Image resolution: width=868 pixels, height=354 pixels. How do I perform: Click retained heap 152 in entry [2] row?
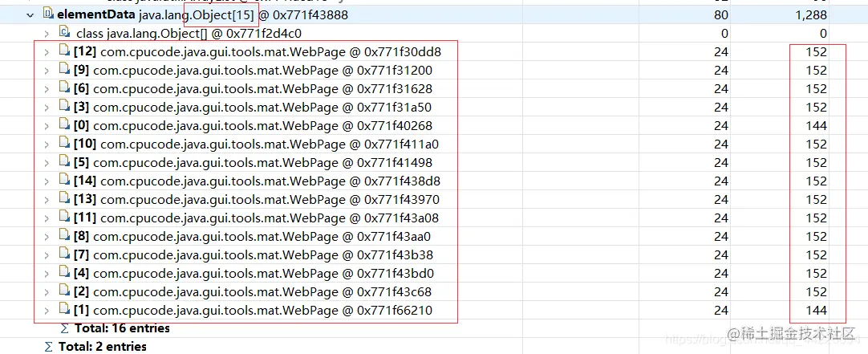(817, 292)
